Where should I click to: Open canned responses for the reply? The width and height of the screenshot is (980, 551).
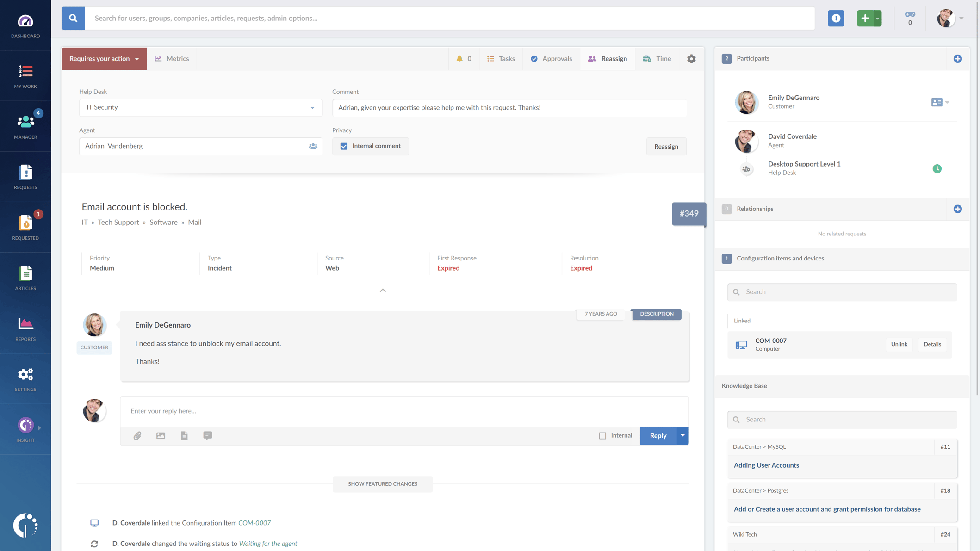pos(207,435)
